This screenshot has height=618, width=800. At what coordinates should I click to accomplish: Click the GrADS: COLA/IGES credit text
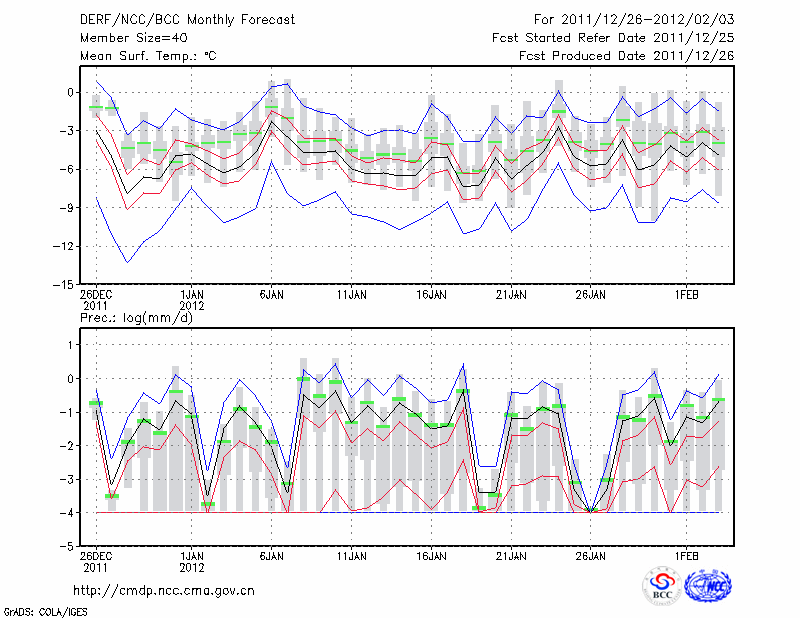click(x=45, y=610)
